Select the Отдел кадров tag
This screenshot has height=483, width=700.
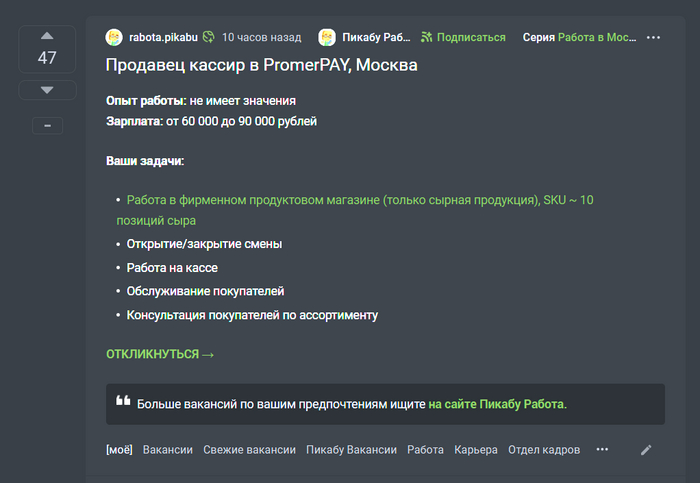pyautogui.click(x=544, y=450)
